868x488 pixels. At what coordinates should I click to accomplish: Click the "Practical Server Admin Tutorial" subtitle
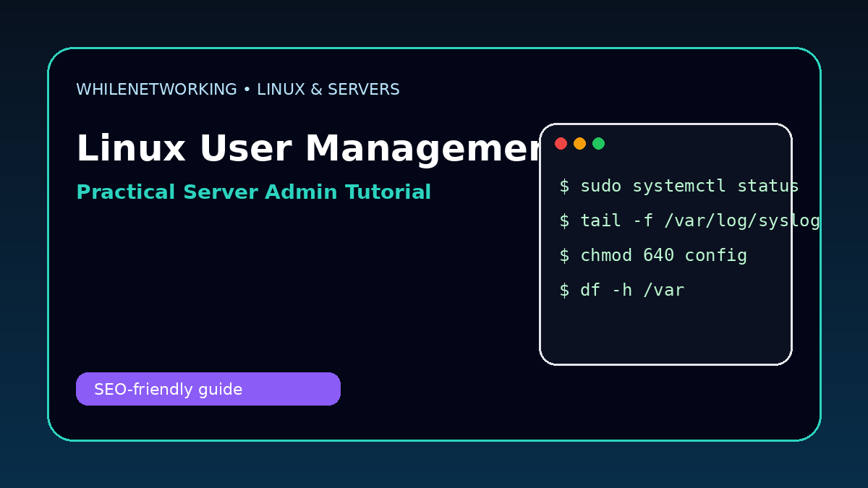pos(253,192)
